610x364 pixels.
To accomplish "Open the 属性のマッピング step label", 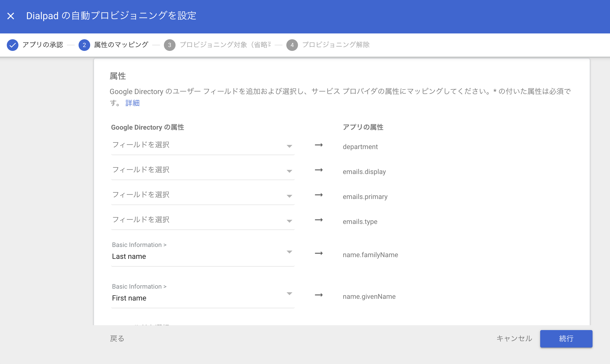I will [121, 45].
